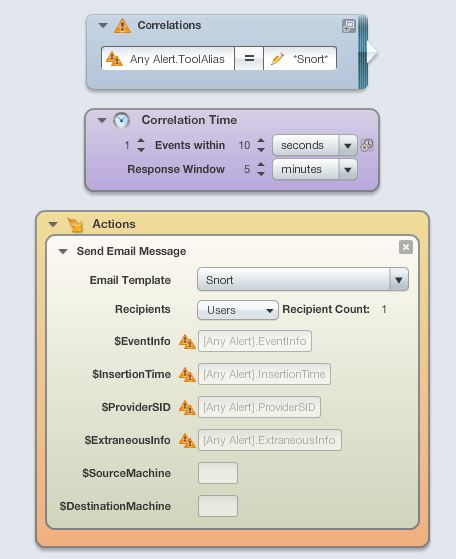This screenshot has width=456, height=559.
Task: Open the Email Template Snort dropdown
Action: tap(303, 280)
